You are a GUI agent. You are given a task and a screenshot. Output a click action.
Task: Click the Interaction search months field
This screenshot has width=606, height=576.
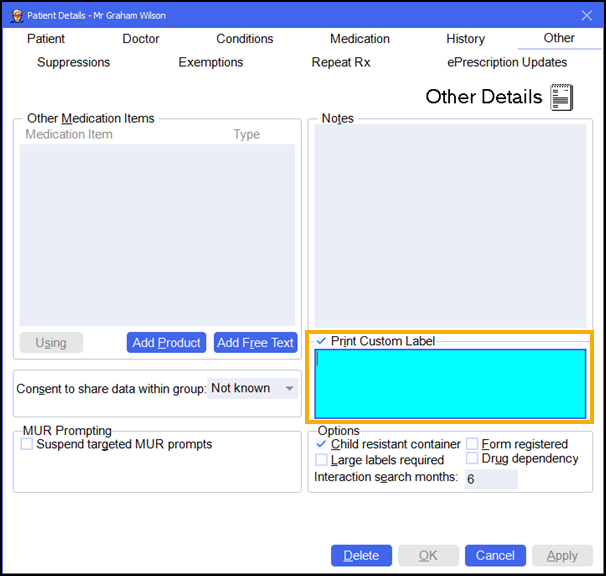pos(490,479)
